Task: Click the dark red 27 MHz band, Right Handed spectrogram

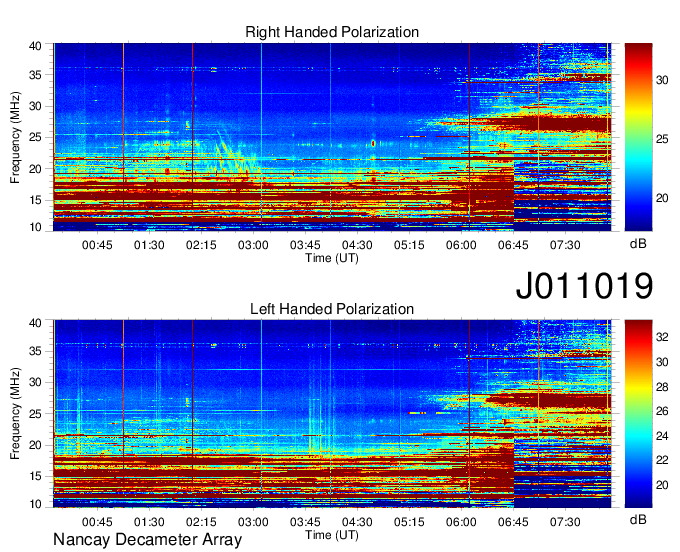Action: [x=546, y=124]
